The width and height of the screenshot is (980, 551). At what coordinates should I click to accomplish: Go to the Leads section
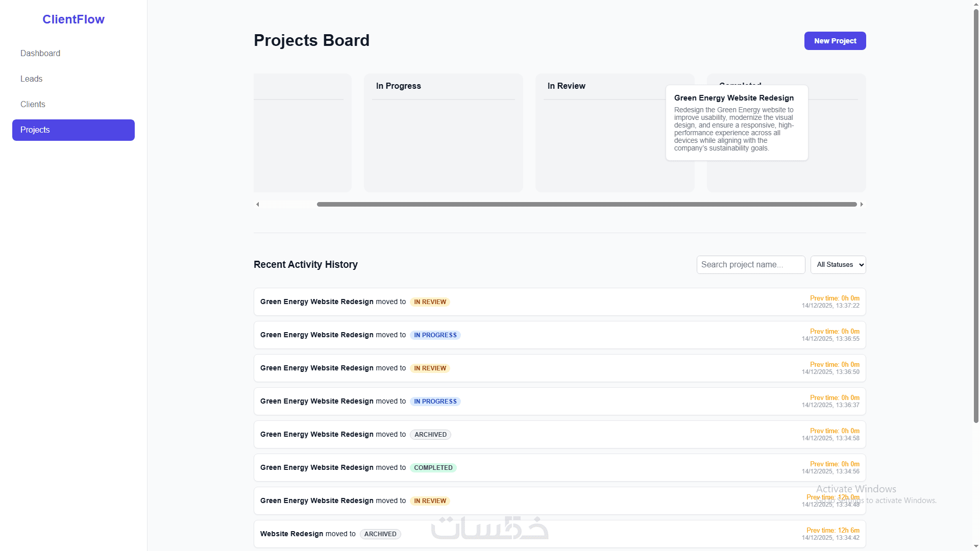[x=31, y=79]
